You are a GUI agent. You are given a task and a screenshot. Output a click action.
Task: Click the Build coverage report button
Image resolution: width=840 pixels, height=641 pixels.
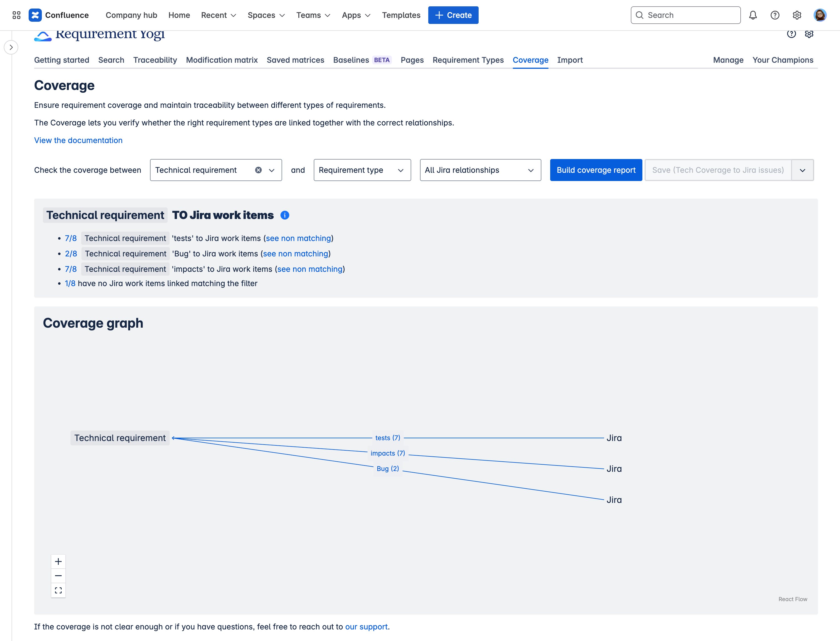pyautogui.click(x=596, y=170)
